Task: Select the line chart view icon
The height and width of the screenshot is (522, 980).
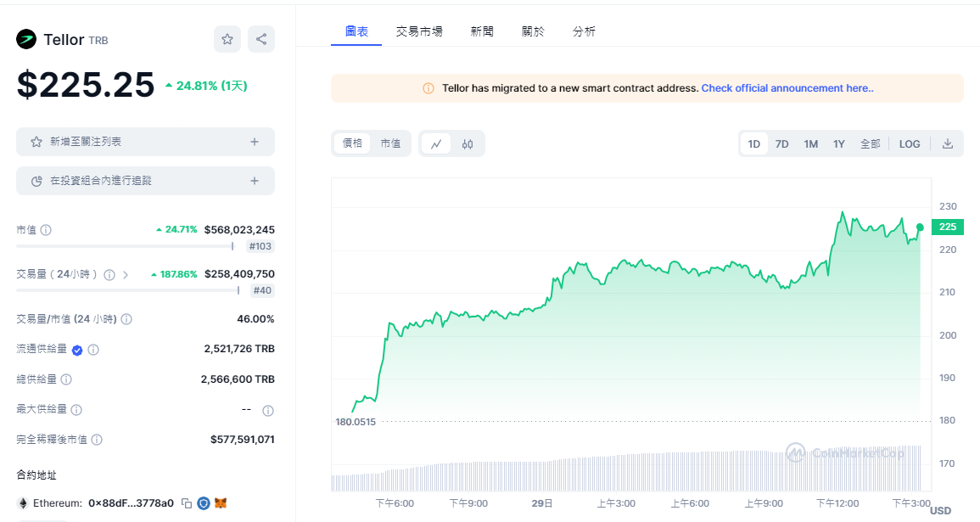Action: [x=436, y=143]
